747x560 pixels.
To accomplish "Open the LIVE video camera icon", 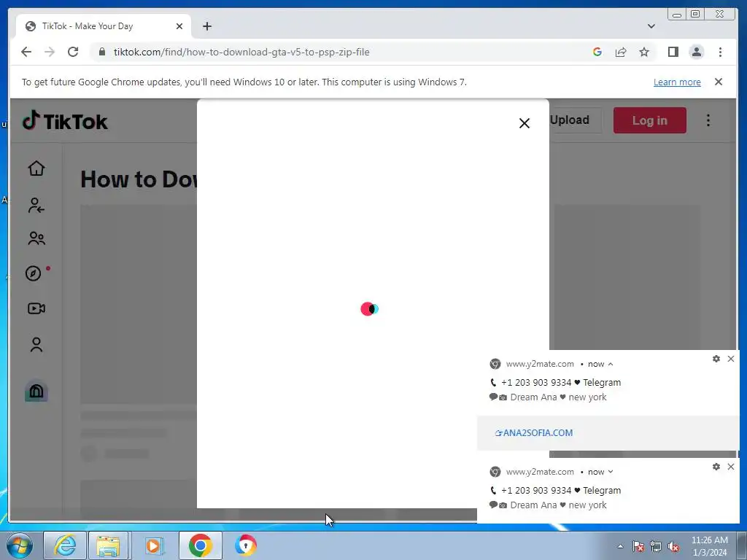I will pyautogui.click(x=36, y=308).
